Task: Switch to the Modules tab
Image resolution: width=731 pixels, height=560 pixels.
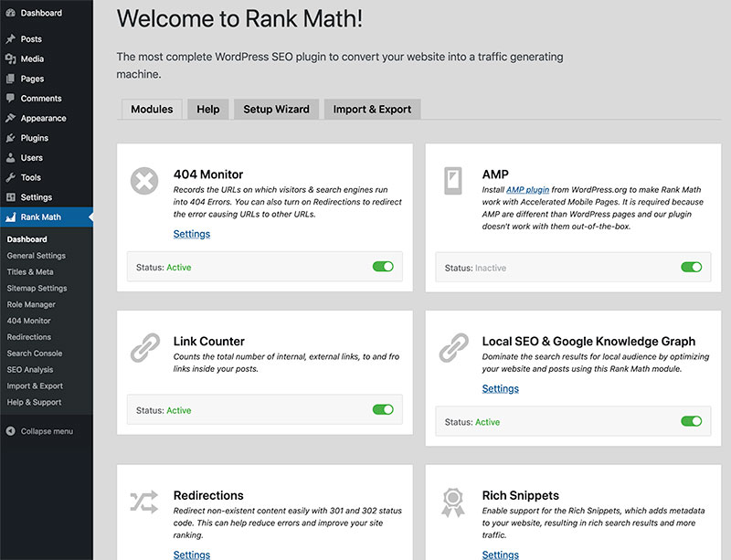Action: [152, 109]
